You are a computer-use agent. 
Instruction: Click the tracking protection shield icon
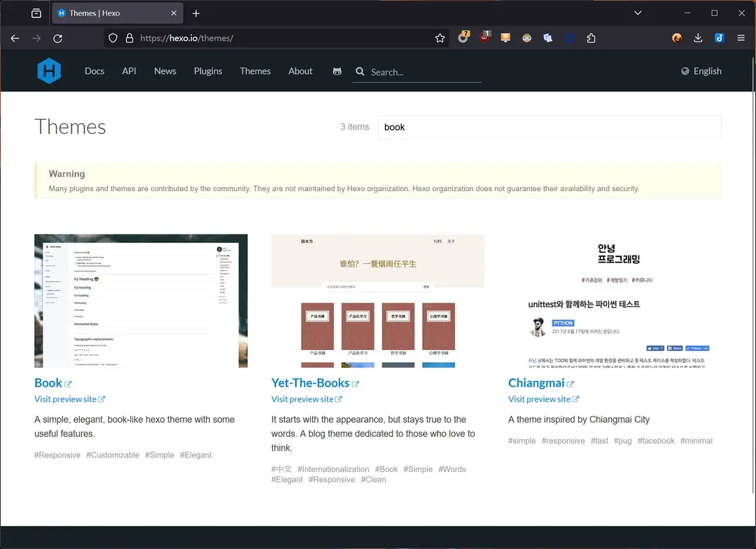point(113,39)
